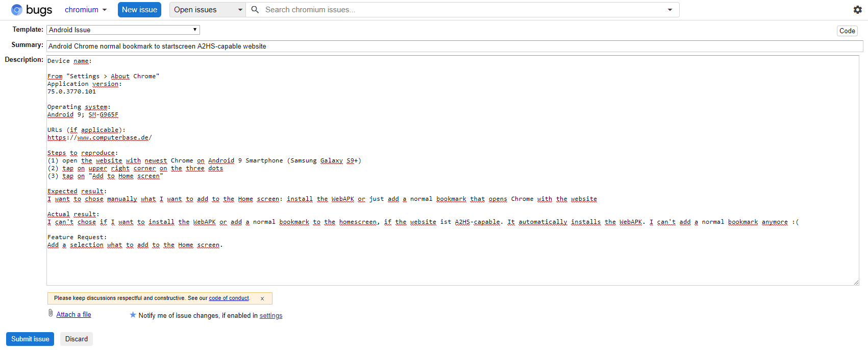Viewport: 868px width, 350px height.
Task: Click the New issue button
Action: [x=139, y=10]
